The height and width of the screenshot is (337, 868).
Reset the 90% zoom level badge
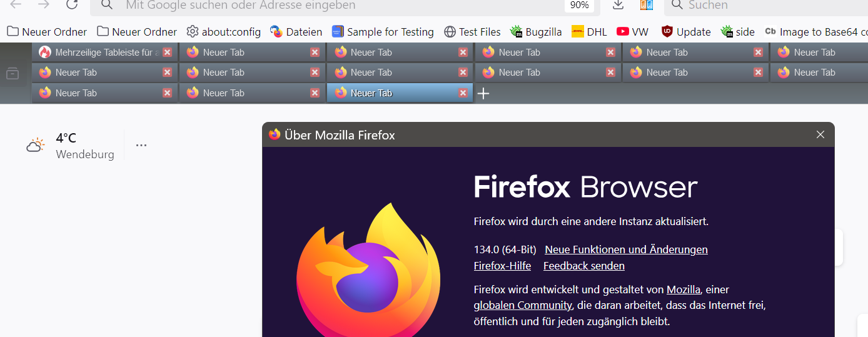pyautogui.click(x=579, y=6)
